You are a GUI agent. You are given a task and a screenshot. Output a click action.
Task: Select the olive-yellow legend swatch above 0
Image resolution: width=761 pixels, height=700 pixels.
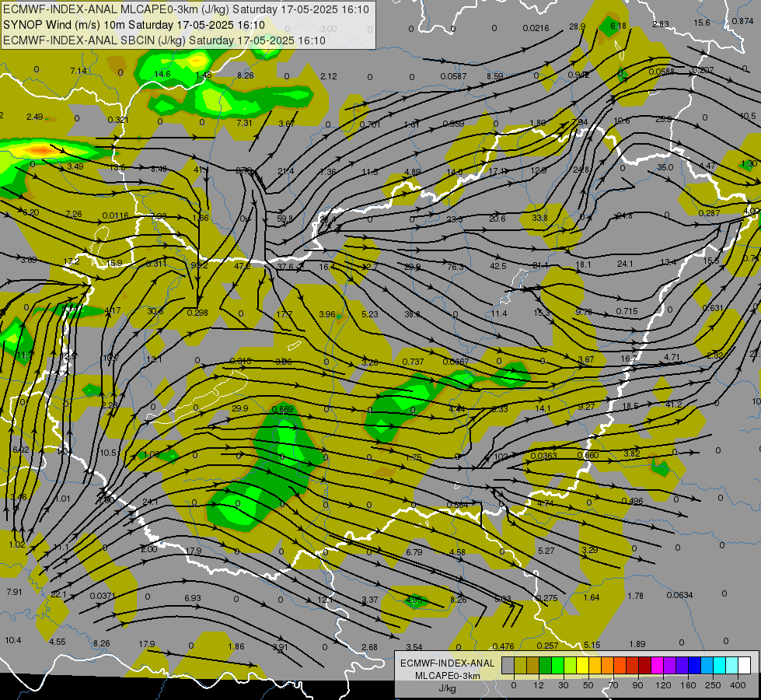coord(520,665)
